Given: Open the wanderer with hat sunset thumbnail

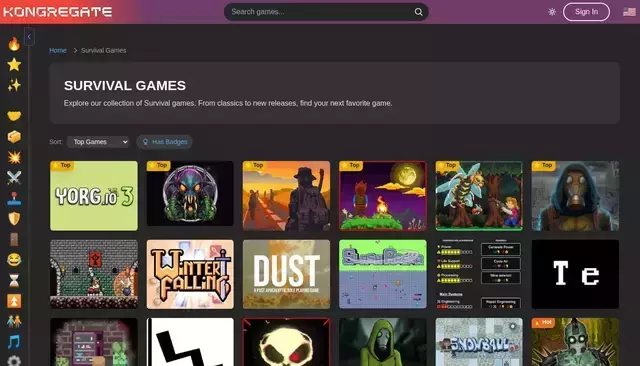Looking at the screenshot, I should pos(287,196).
